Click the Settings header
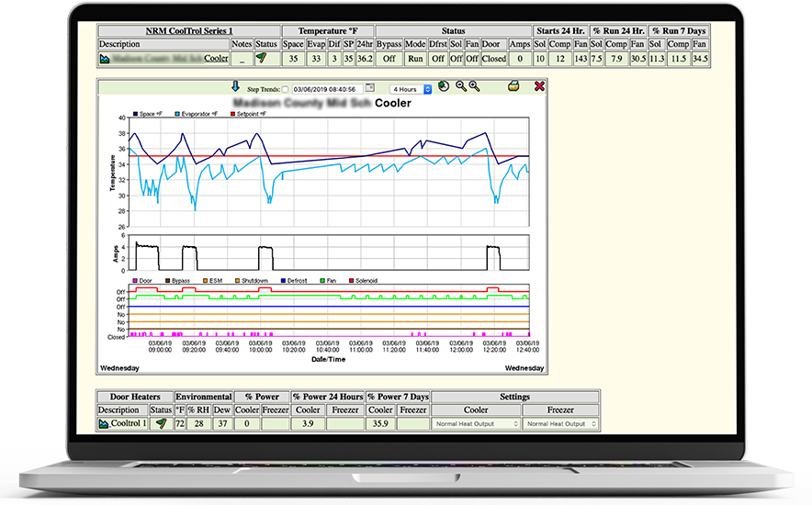 coord(514,397)
